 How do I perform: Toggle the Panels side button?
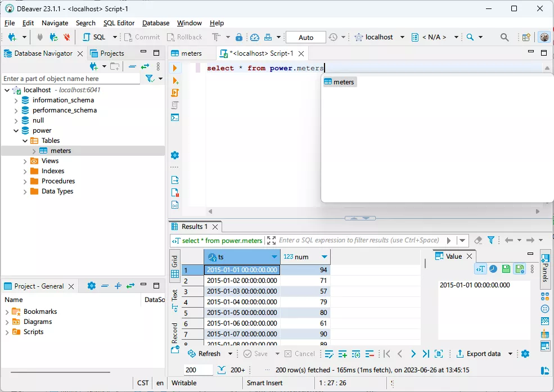545,269
